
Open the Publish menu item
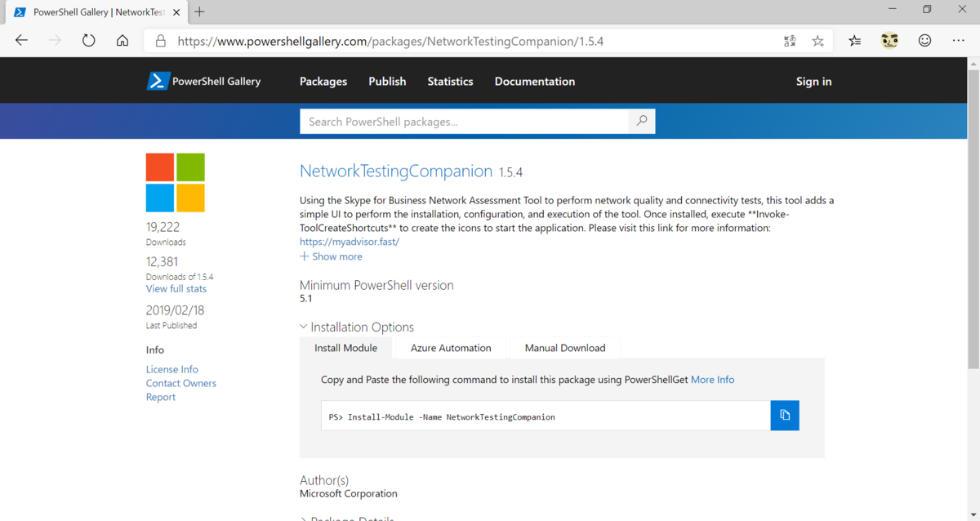387,81
